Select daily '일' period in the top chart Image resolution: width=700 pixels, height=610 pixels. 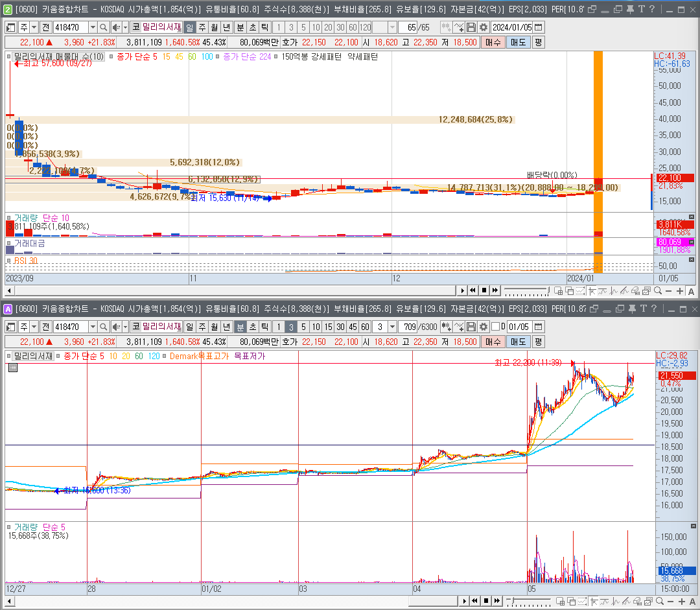[190, 28]
